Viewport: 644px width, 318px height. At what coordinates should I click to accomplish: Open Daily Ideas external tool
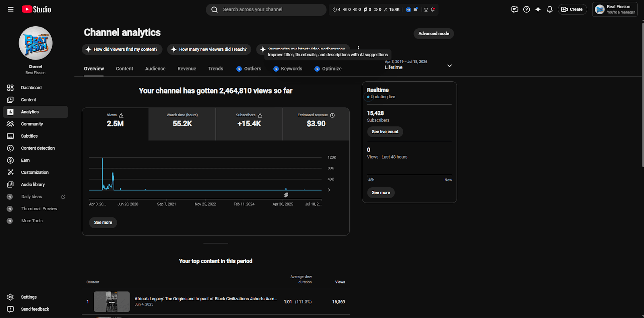[x=35, y=196]
